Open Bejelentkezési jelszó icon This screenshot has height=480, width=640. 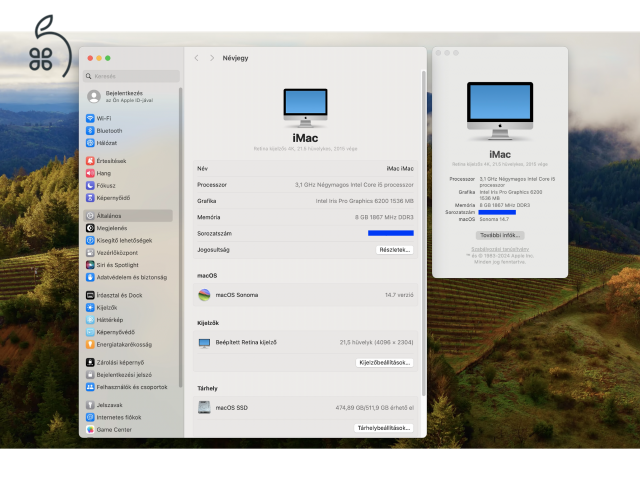(x=90, y=374)
